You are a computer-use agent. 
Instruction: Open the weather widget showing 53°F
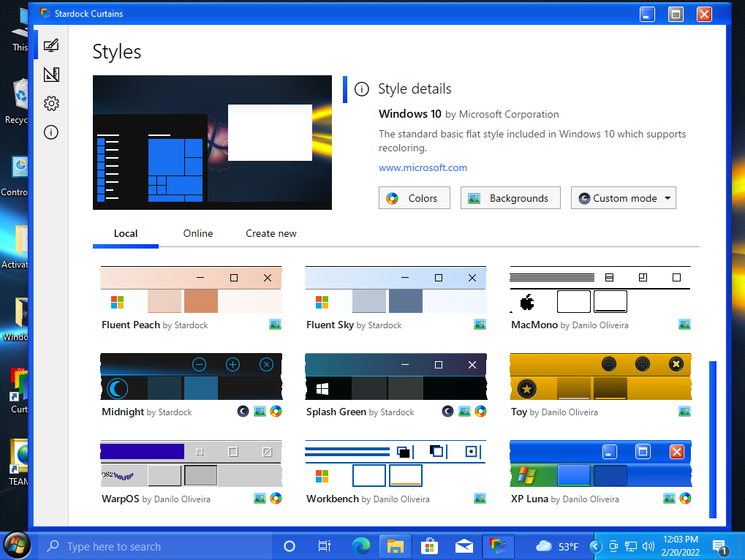pos(557,546)
